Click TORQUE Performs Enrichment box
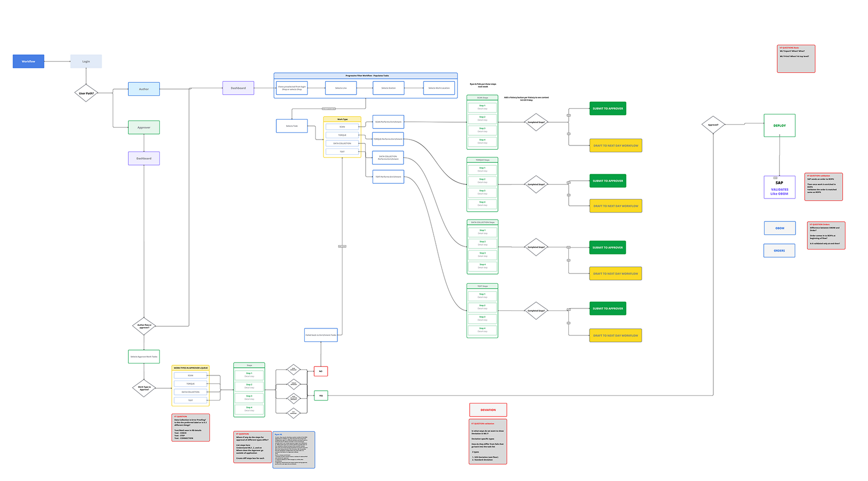 [388, 139]
